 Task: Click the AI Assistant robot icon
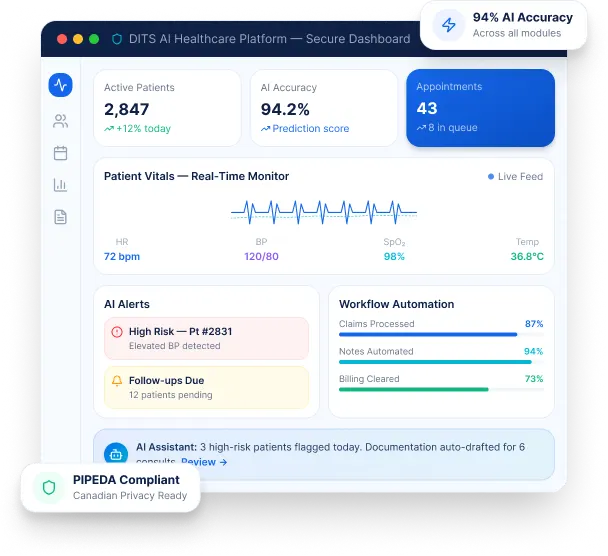tap(116, 453)
